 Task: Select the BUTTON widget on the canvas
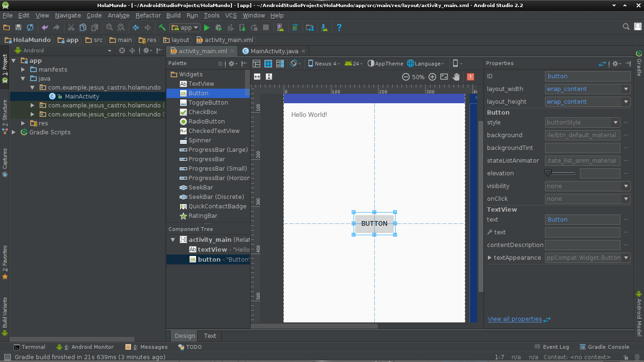[x=374, y=224]
